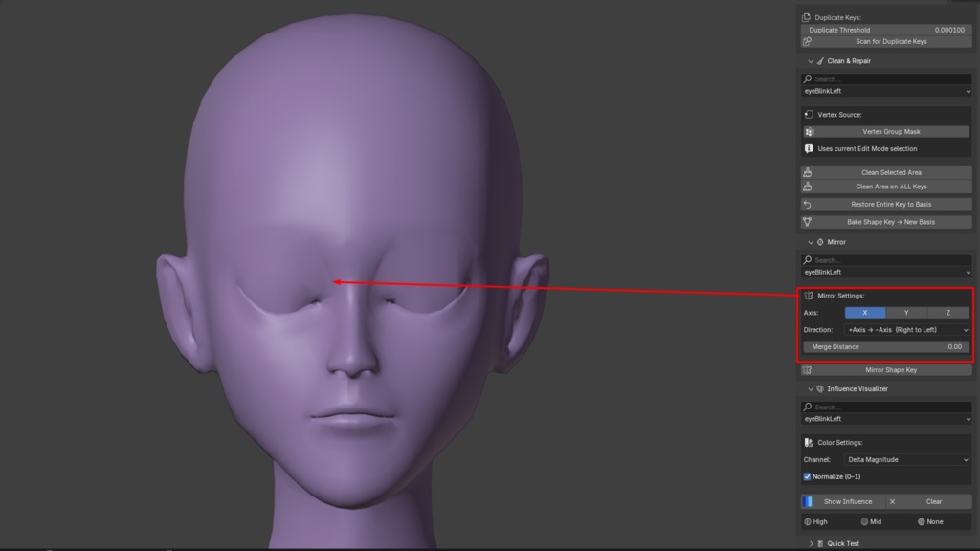The width and height of the screenshot is (980, 551).
Task: Select the None radio option
Action: [922, 521]
